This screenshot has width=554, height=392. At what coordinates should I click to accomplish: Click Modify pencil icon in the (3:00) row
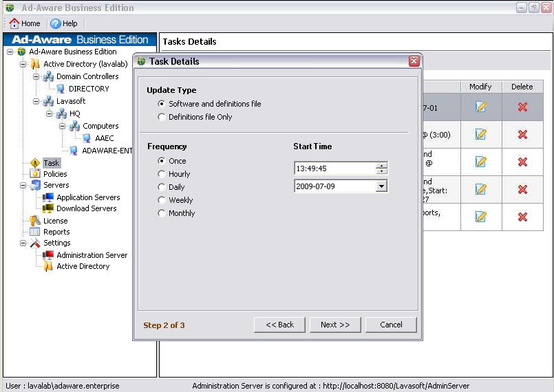click(x=481, y=134)
